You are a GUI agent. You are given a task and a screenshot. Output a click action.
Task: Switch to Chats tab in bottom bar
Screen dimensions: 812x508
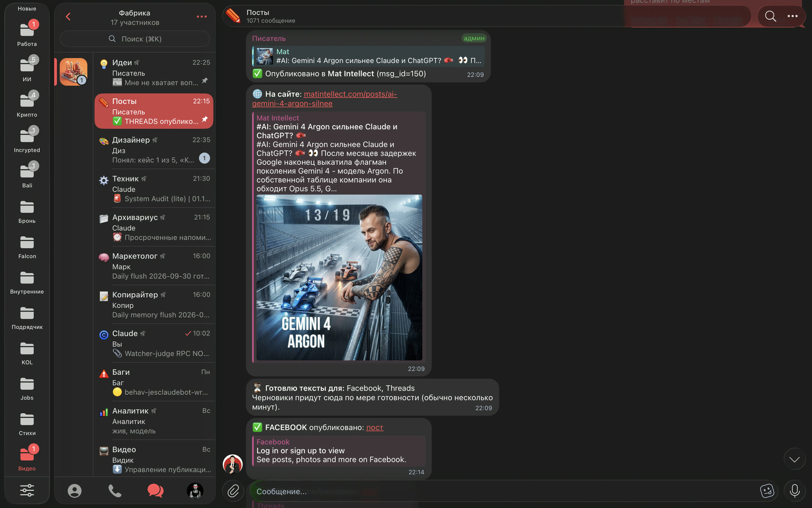(155, 491)
